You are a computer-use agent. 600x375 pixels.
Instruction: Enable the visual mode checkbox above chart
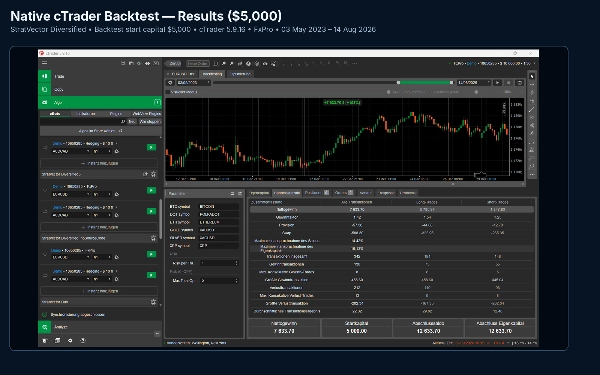[x=168, y=92]
